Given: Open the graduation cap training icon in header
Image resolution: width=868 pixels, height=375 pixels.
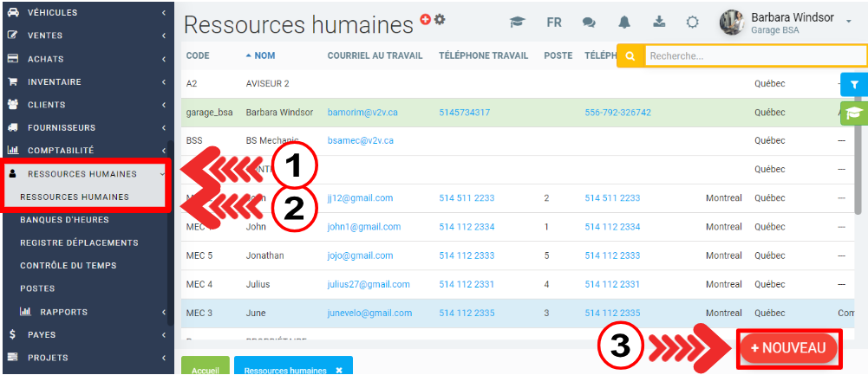Looking at the screenshot, I should tap(518, 23).
